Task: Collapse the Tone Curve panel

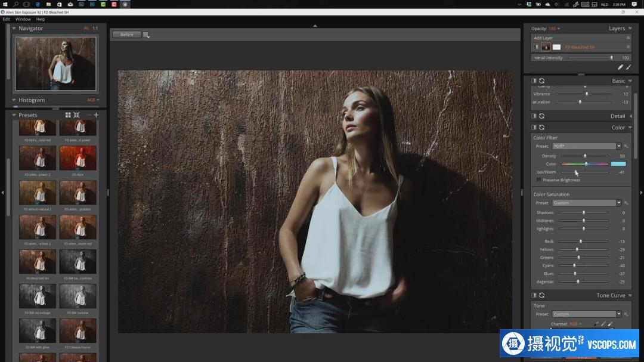Action: point(630,295)
